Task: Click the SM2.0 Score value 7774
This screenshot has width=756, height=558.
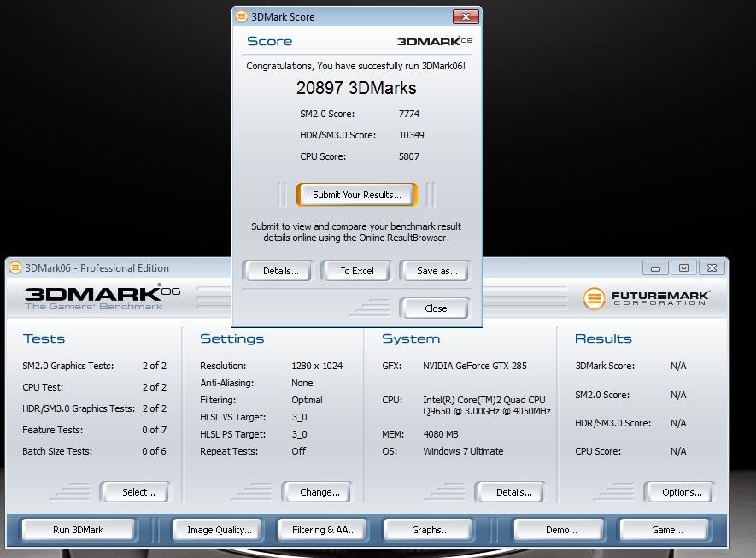Action: coord(409,114)
